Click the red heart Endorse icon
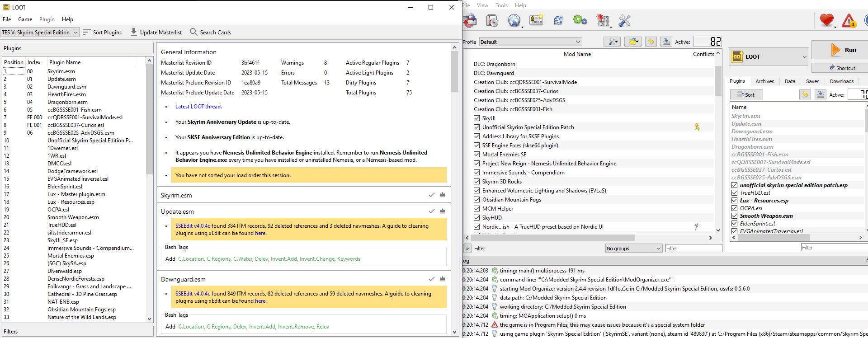 tap(826, 20)
